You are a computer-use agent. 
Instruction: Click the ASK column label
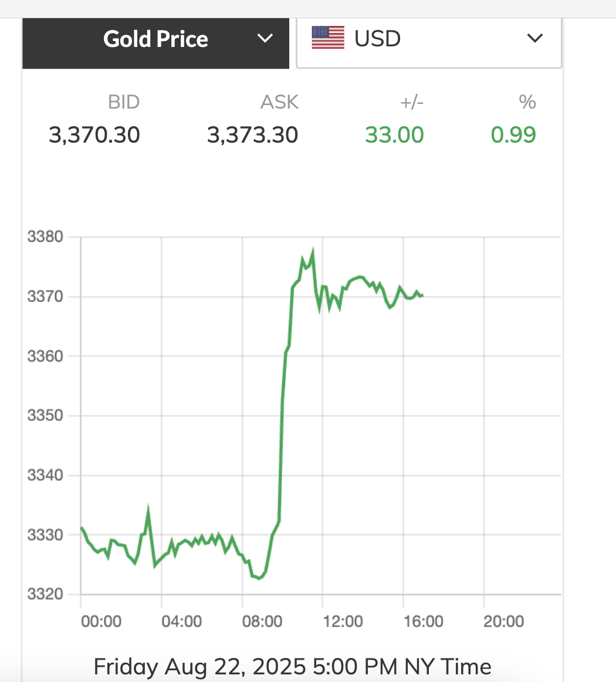(280, 102)
